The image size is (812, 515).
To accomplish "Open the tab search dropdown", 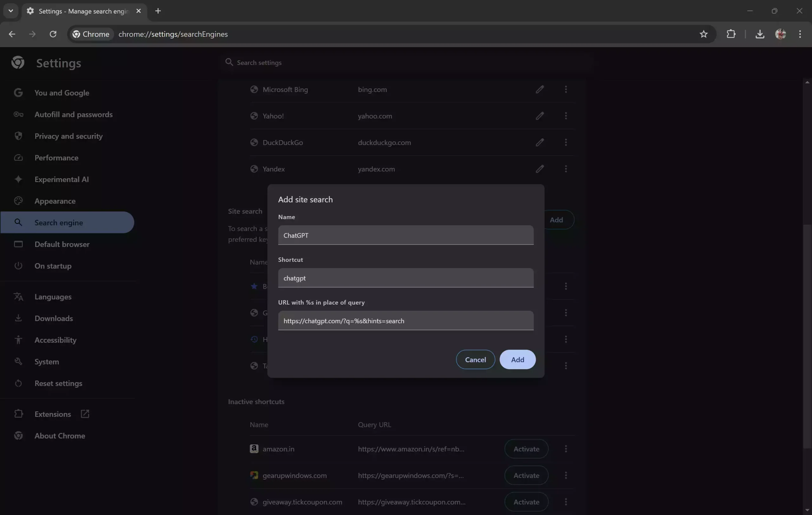I will pos(11,11).
